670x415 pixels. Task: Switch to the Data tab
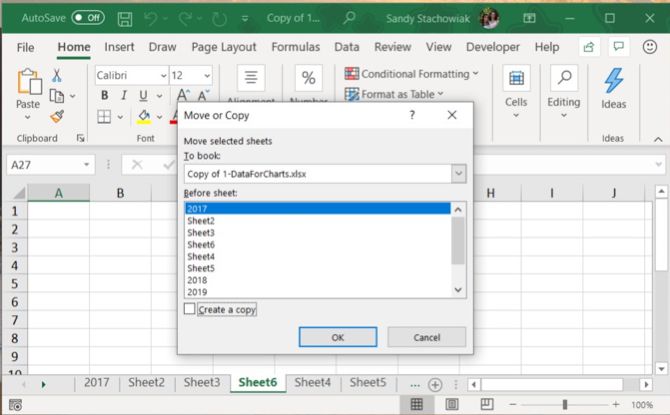click(347, 47)
